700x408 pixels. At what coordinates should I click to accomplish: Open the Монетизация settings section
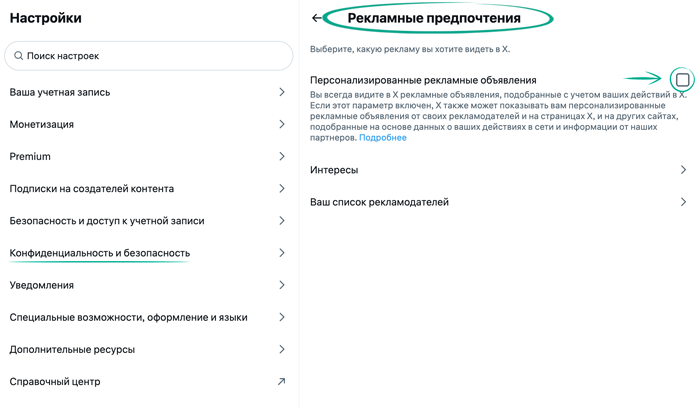(42, 124)
